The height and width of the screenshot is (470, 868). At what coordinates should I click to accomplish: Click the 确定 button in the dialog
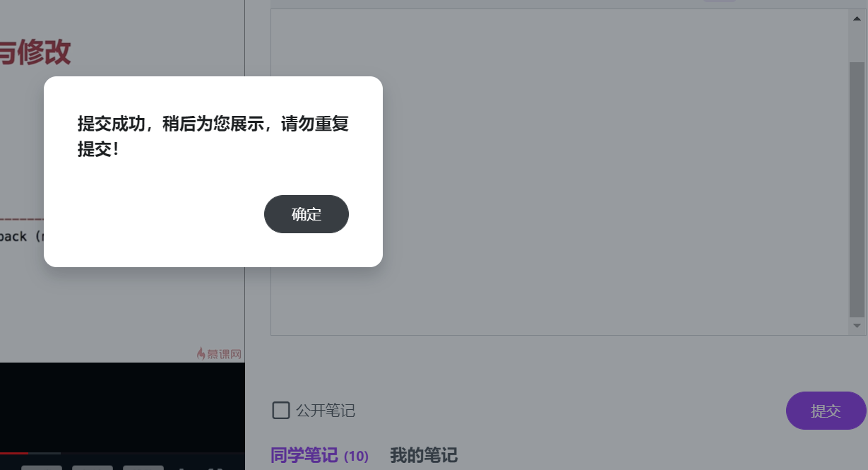click(307, 214)
